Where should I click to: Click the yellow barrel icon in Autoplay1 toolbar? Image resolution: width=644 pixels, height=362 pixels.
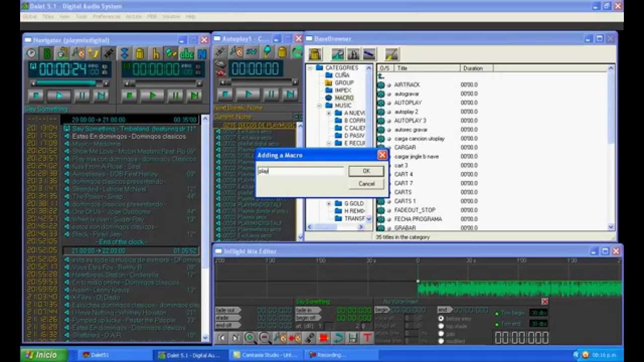click(x=282, y=51)
